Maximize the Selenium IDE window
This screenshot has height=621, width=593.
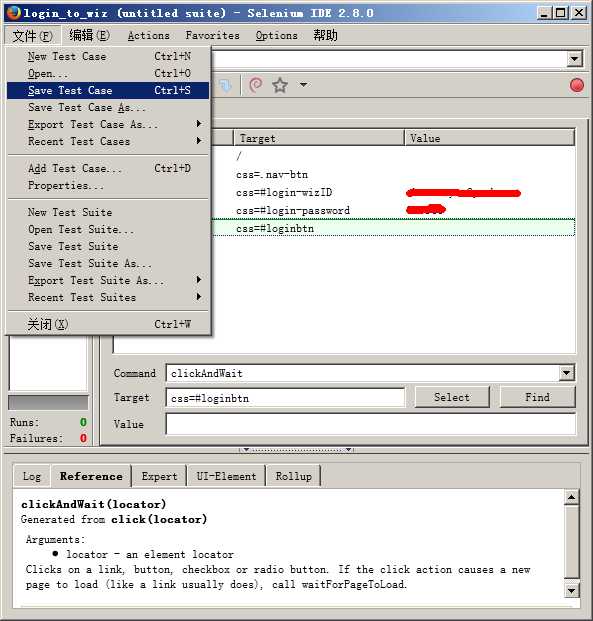coord(561,13)
